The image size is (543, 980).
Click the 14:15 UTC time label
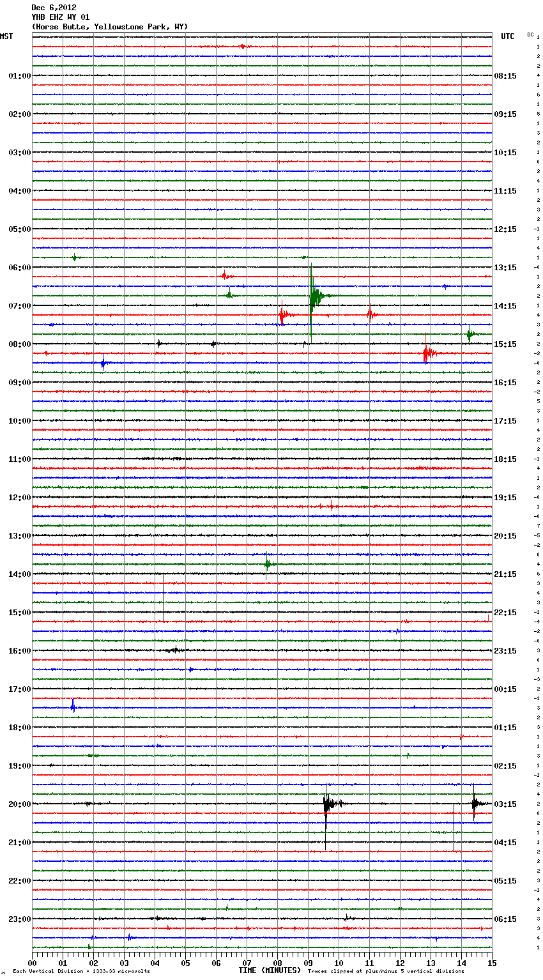(505, 306)
